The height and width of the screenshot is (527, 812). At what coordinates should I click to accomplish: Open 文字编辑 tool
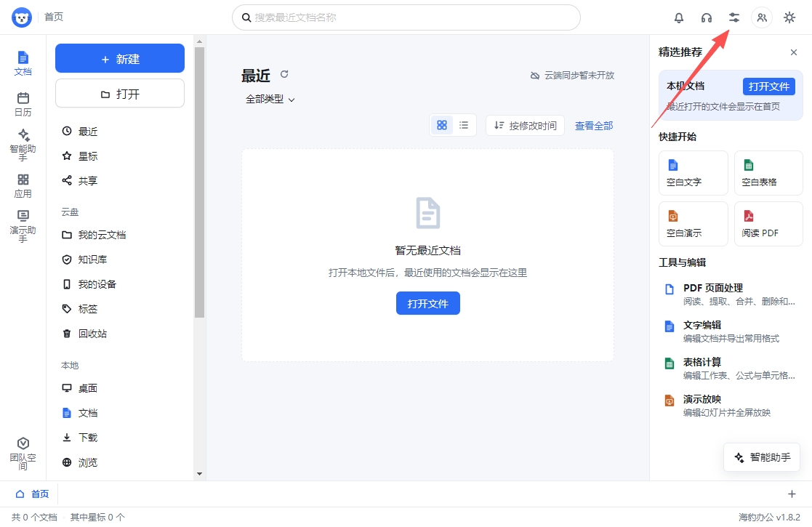point(730,331)
